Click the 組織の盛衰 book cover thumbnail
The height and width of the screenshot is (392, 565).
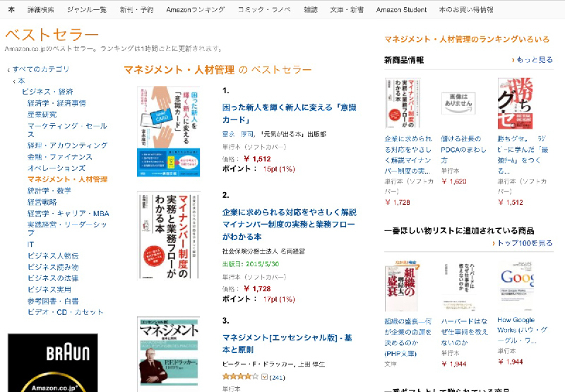(401, 285)
